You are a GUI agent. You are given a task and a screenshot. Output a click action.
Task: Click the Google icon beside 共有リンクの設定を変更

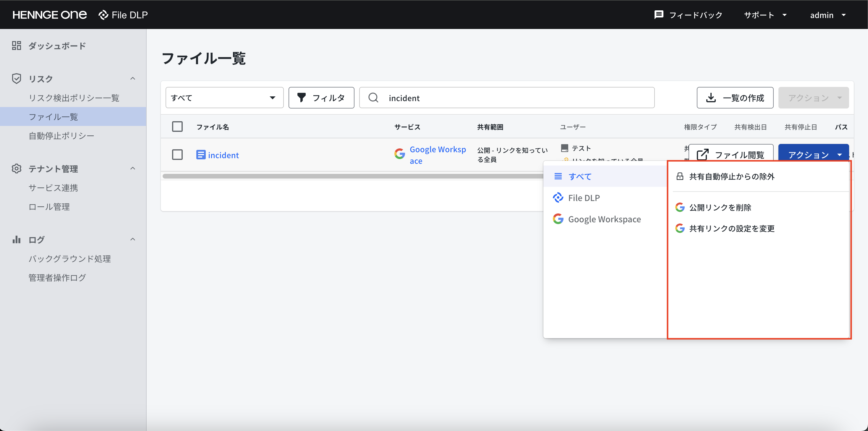(x=680, y=228)
